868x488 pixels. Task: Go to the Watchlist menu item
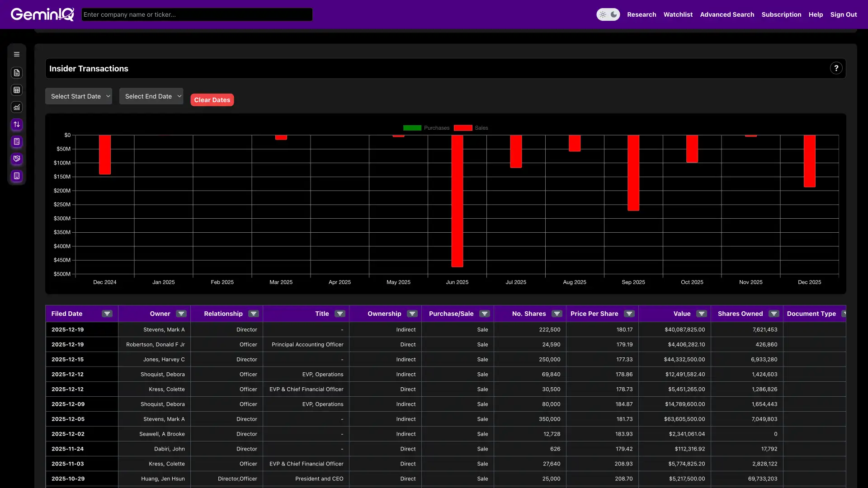point(678,14)
